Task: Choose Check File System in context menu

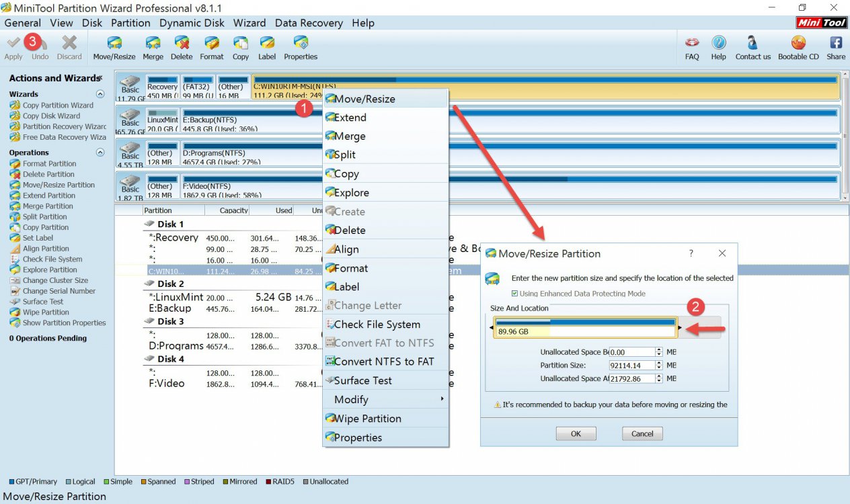Action: tap(385, 325)
